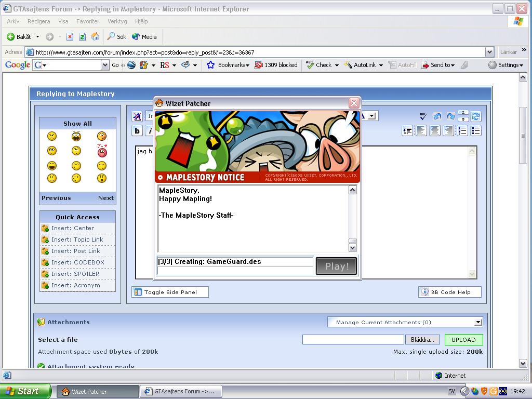
Task: Insert the surprised open-mouth smiley
Action: tap(102, 178)
